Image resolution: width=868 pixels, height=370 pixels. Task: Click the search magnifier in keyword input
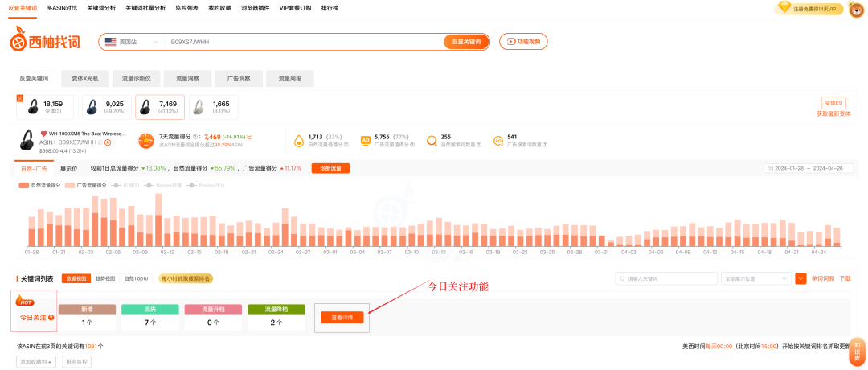(x=623, y=278)
